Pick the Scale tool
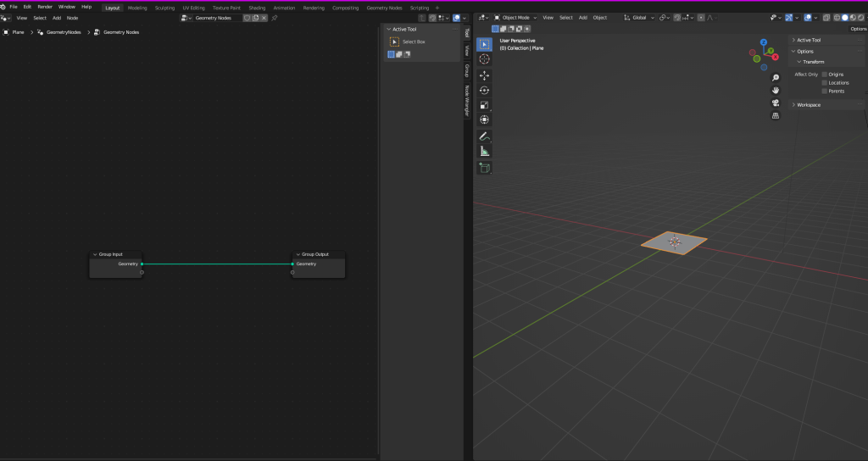 [x=484, y=105]
